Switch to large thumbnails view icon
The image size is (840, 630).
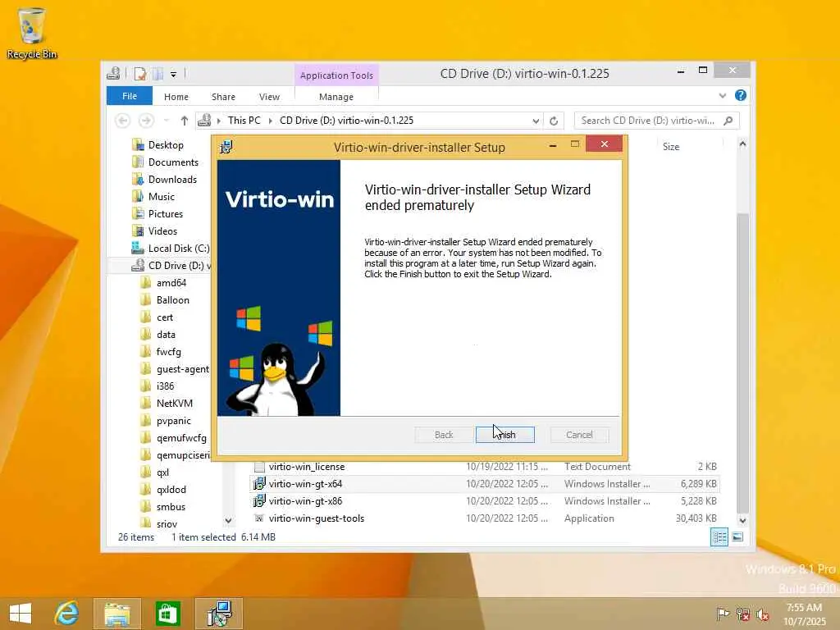pyautogui.click(x=737, y=536)
